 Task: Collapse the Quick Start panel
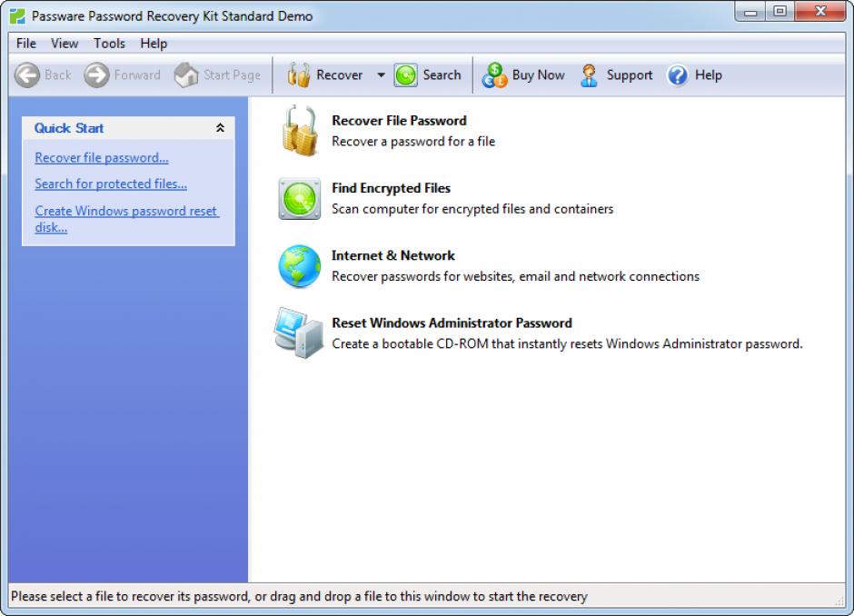click(220, 129)
